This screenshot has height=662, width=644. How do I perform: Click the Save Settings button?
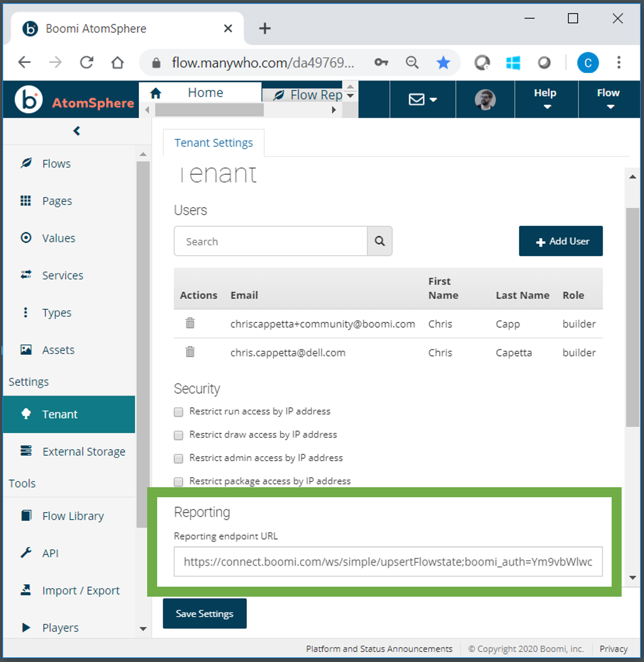(204, 613)
